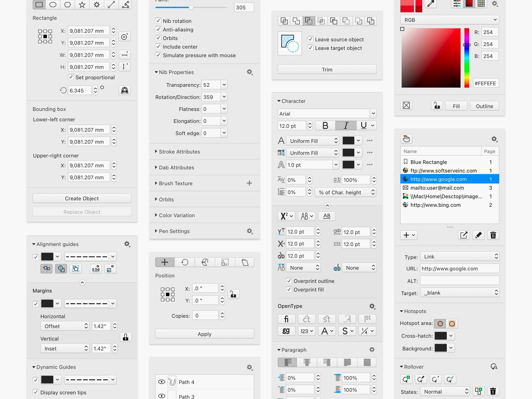Click the no-fill crossed box icon
Image resolution: width=532 pixels, height=399 pixels.
click(406, 105)
